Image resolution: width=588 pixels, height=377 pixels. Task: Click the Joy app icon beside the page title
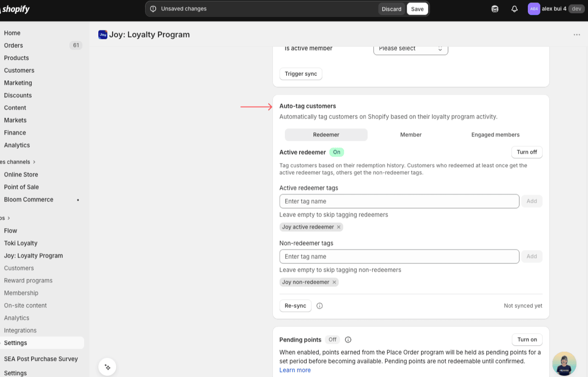(103, 34)
